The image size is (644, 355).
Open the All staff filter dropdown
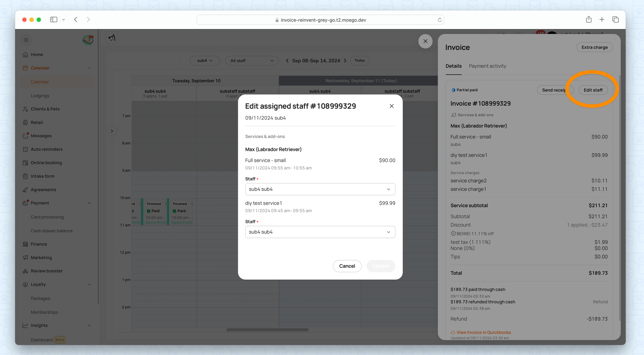point(252,61)
